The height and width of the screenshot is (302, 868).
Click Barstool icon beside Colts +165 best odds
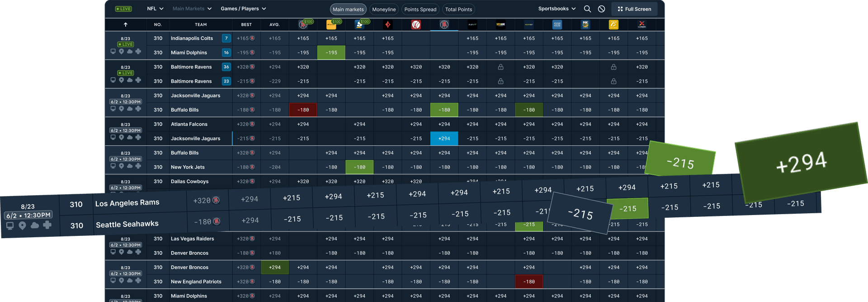(x=252, y=38)
